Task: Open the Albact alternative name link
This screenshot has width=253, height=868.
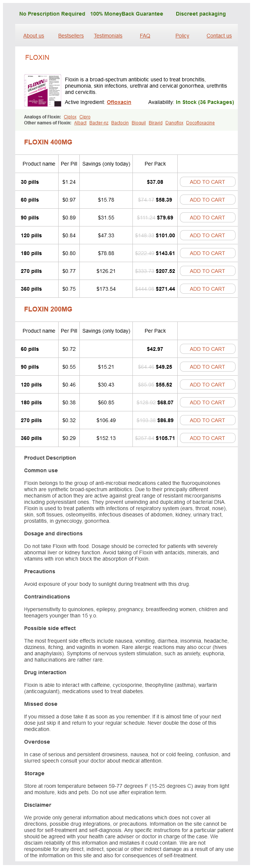Action: tap(80, 123)
